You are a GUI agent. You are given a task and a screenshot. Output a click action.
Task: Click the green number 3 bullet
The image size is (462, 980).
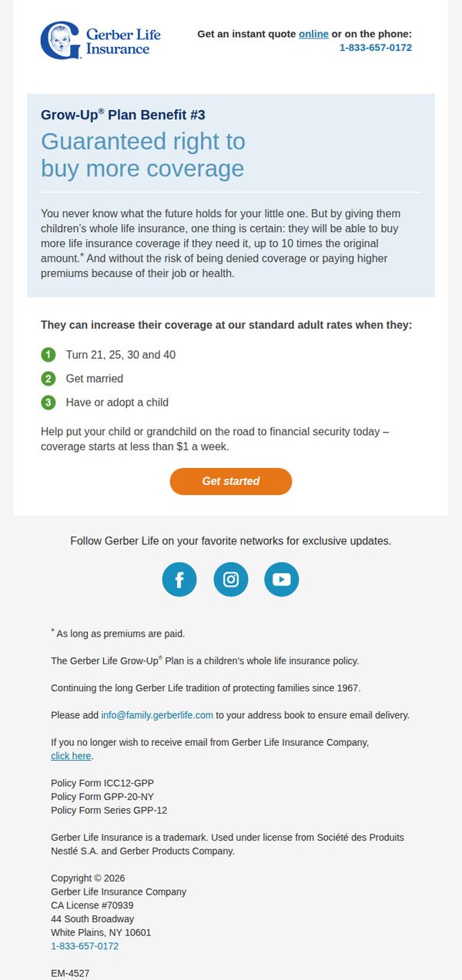tap(49, 402)
